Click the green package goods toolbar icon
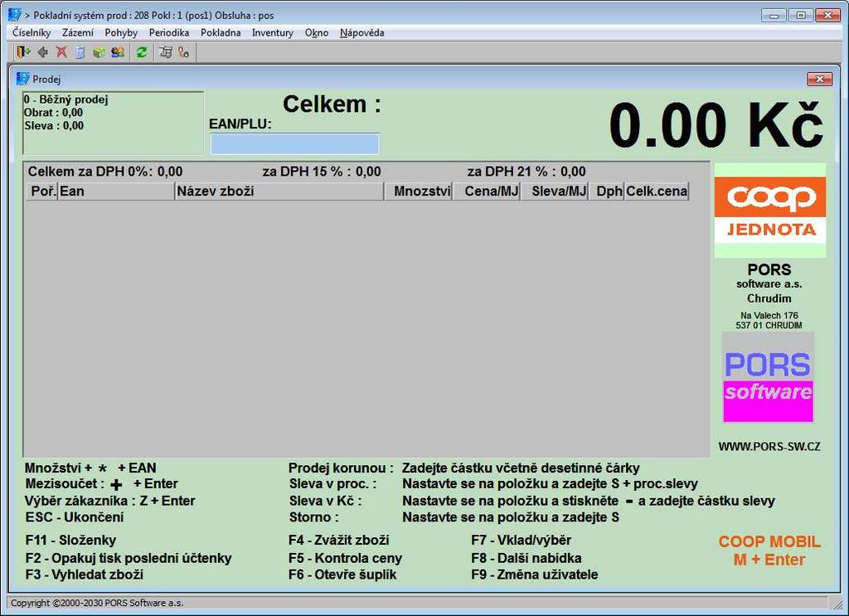The width and height of the screenshot is (849, 616). pyautogui.click(x=99, y=52)
